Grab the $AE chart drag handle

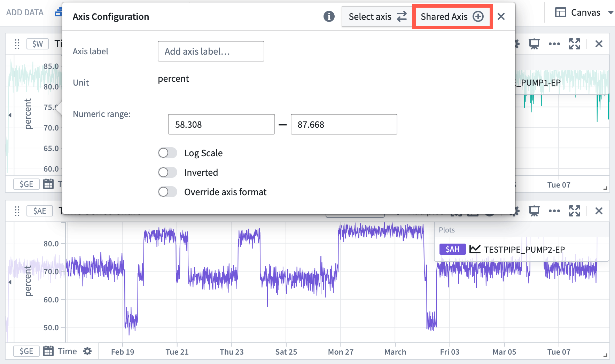point(17,211)
